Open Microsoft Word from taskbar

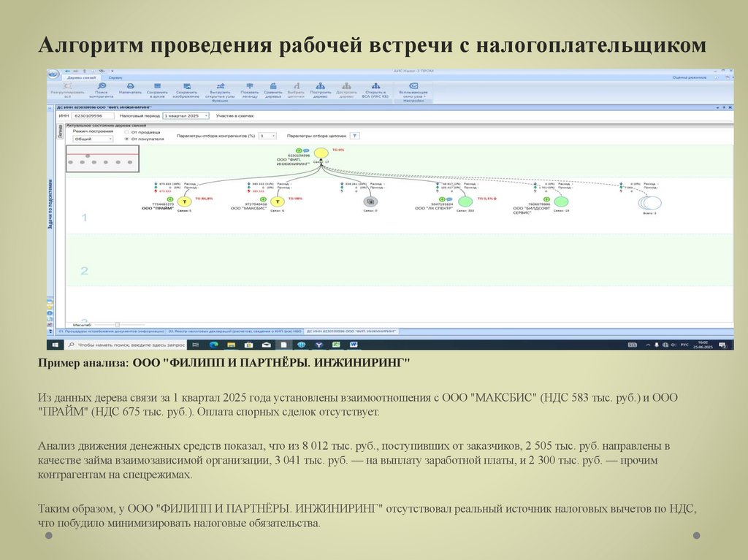354,345
